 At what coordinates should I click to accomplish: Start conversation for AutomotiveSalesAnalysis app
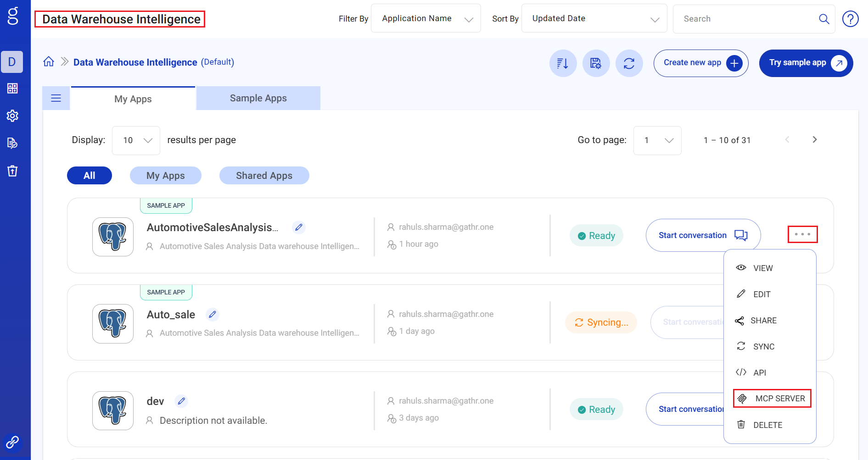click(x=703, y=235)
